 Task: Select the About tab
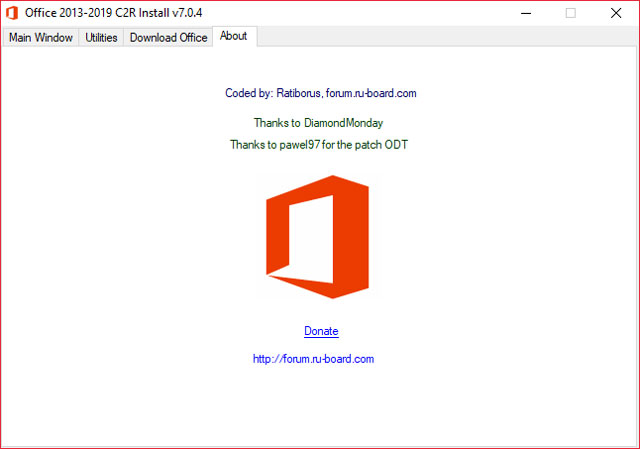234,36
